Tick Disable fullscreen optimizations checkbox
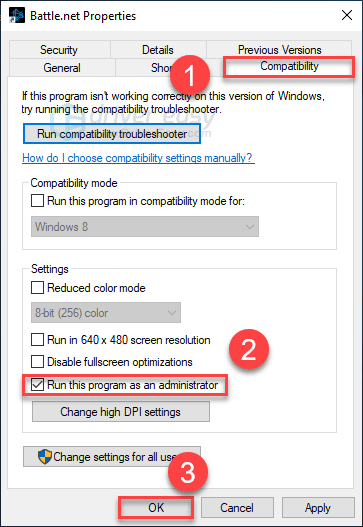Viewport: 363px width, 527px height. 37,362
